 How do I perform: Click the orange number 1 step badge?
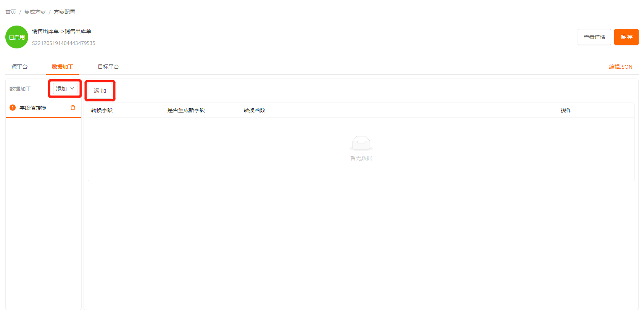13,108
